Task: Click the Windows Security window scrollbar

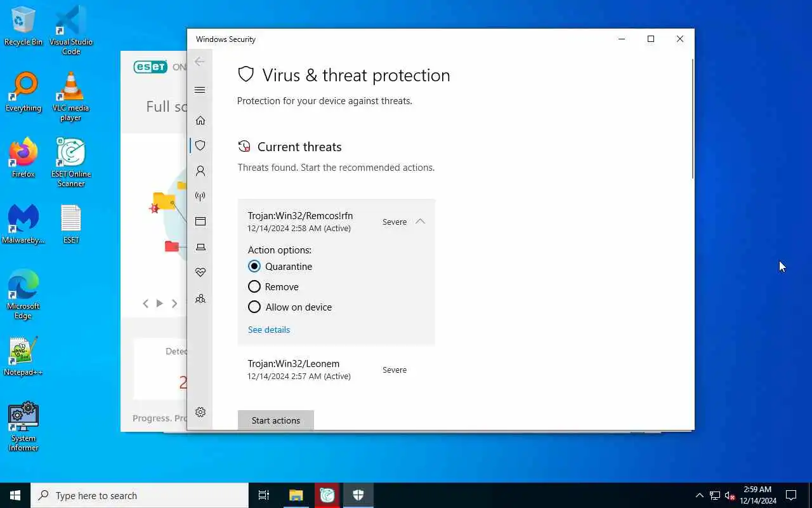Action: (x=692, y=119)
